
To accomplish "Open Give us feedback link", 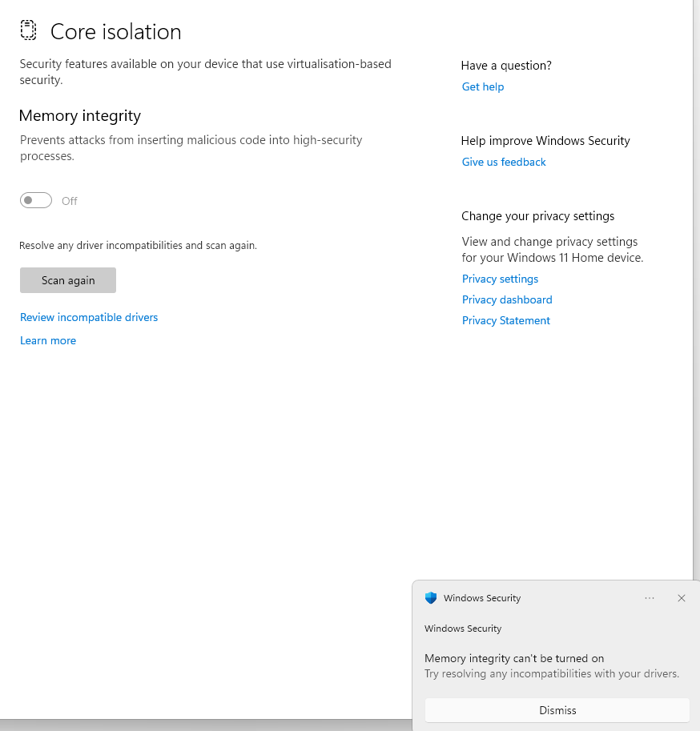I will pos(504,162).
